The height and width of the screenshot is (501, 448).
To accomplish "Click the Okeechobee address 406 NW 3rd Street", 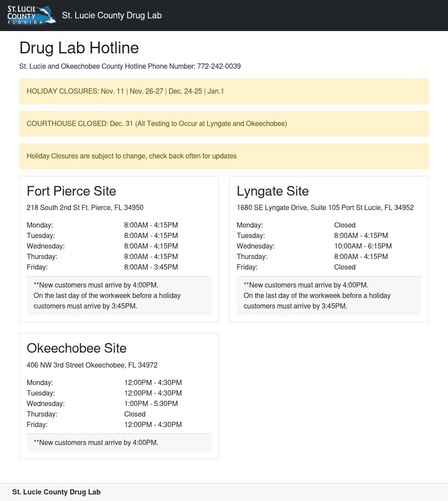I will tap(92, 365).
